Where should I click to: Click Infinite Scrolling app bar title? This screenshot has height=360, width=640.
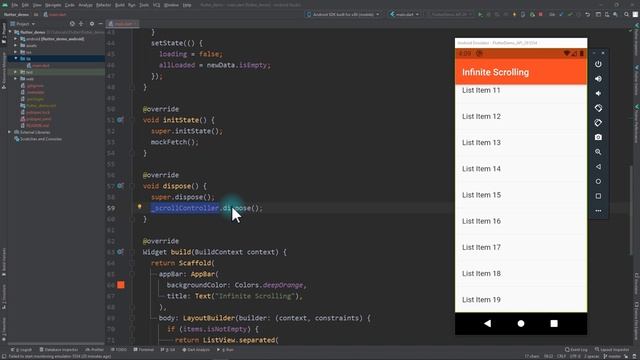tap(495, 72)
